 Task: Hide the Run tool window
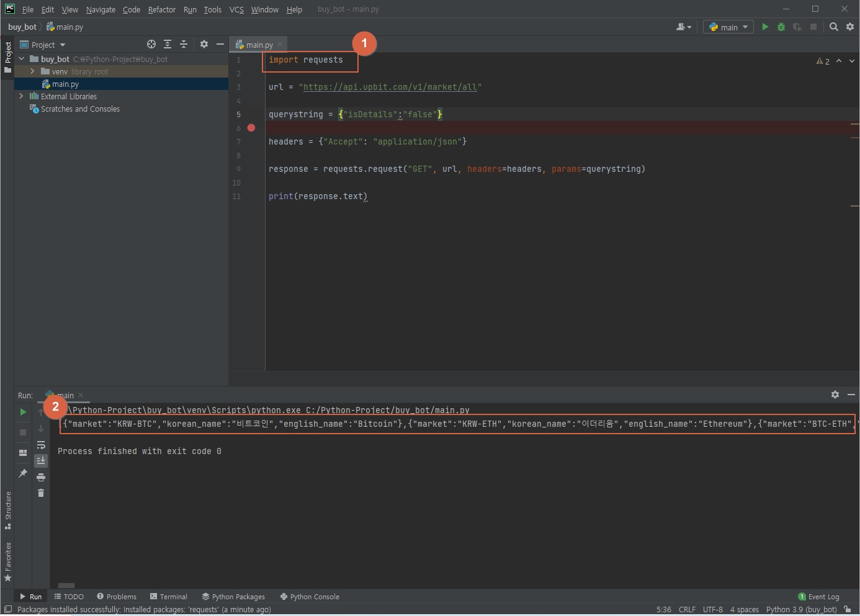click(x=851, y=395)
